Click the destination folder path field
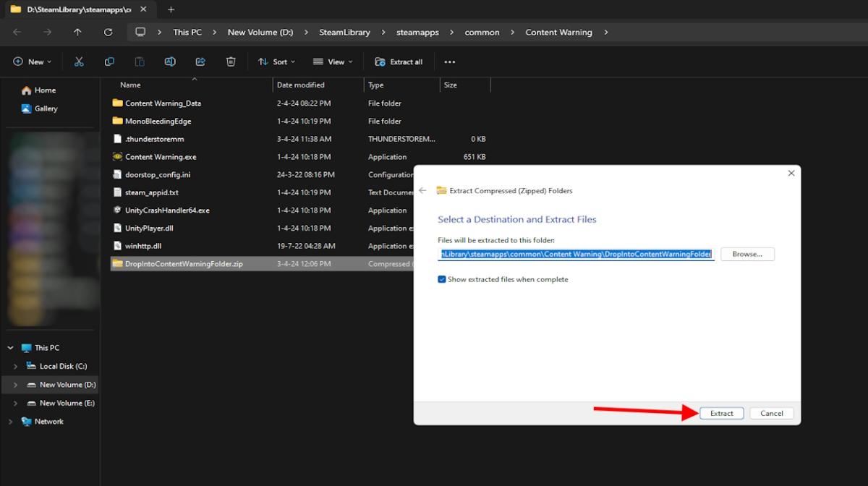868x486 pixels. (576, 255)
